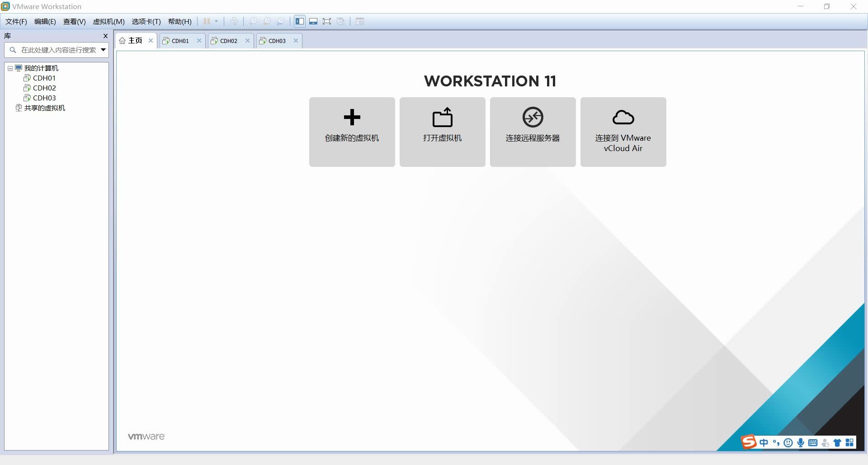Open the 帮助(H) menu
Image resolution: width=868 pixels, height=465 pixels.
pyautogui.click(x=180, y=21)
